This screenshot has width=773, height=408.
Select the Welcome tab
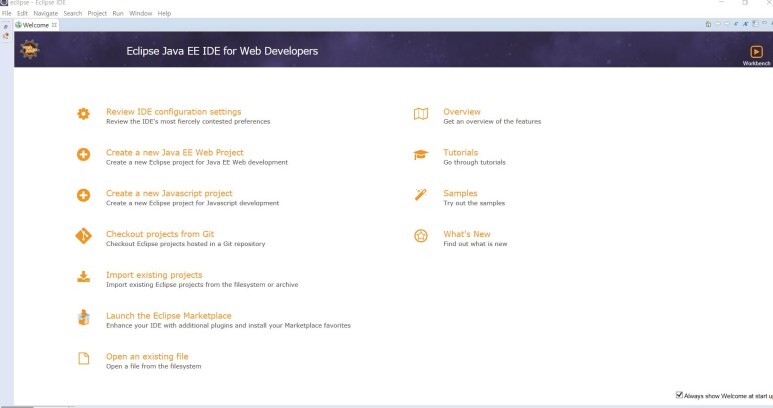click(35, 25)
